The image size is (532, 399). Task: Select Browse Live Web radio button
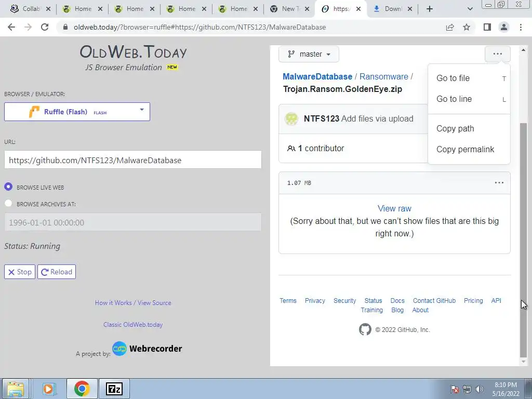pos(8,187)
